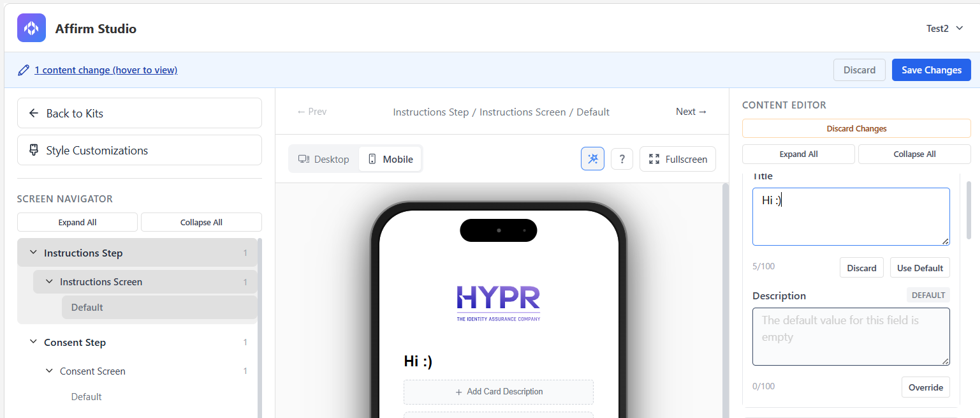Open the Test2 account dropdown
The image size is (980, 418).
(944, 28)
